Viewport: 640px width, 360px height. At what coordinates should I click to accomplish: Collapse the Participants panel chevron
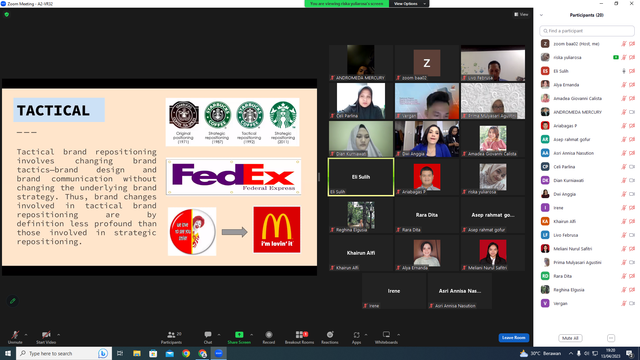tap(542, 15)
